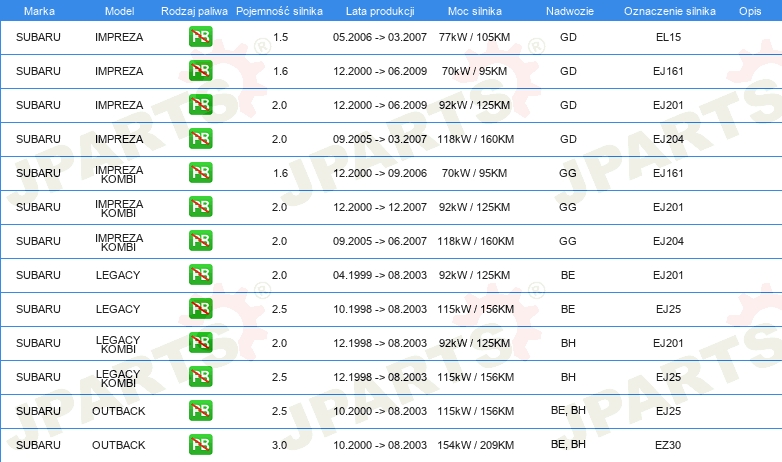This screenshot has height=462, width=782.
Task: Select the engine code EL15
Action: pyautogui.click(x=668, y=37)
